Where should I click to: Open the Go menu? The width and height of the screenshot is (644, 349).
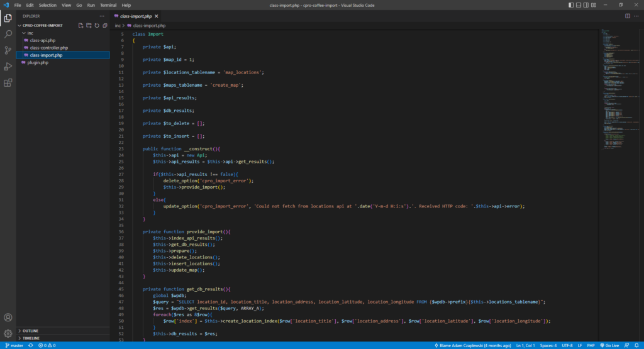coord(79,5)
